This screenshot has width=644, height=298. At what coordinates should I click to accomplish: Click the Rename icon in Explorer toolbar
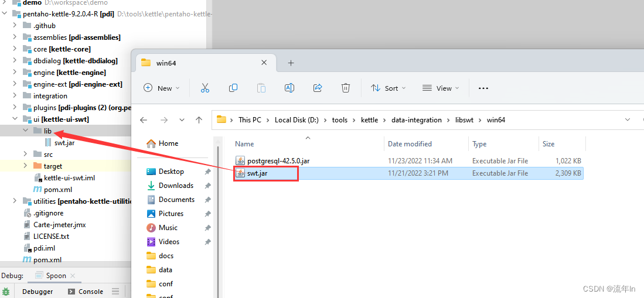(x=289, y=88)
